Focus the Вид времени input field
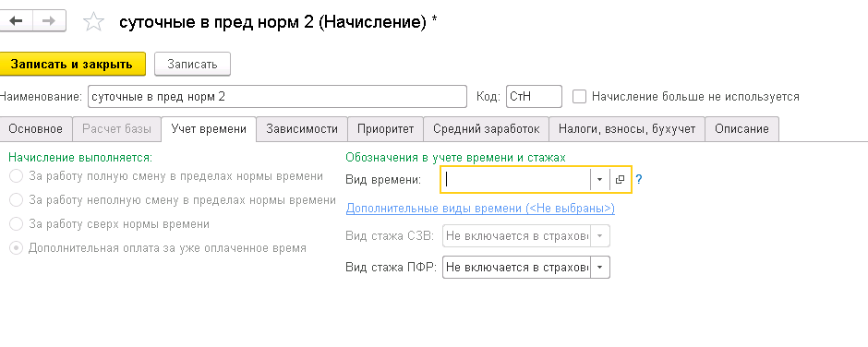This screenshot has height=347, width=868. click(x=516, y=179)
